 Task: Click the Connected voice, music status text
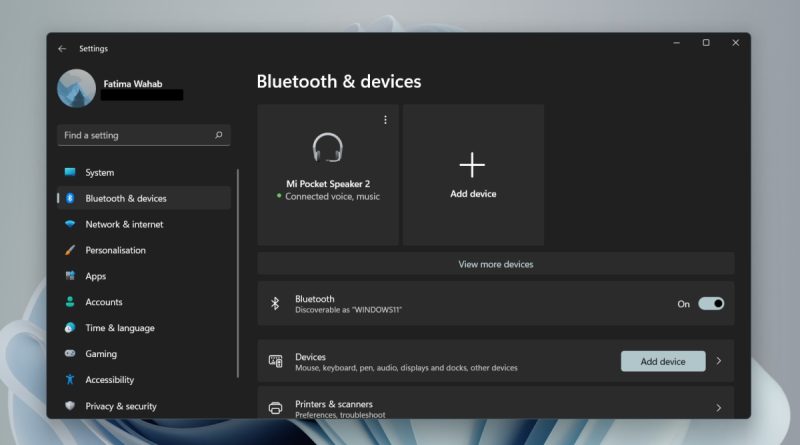point(332,196)
